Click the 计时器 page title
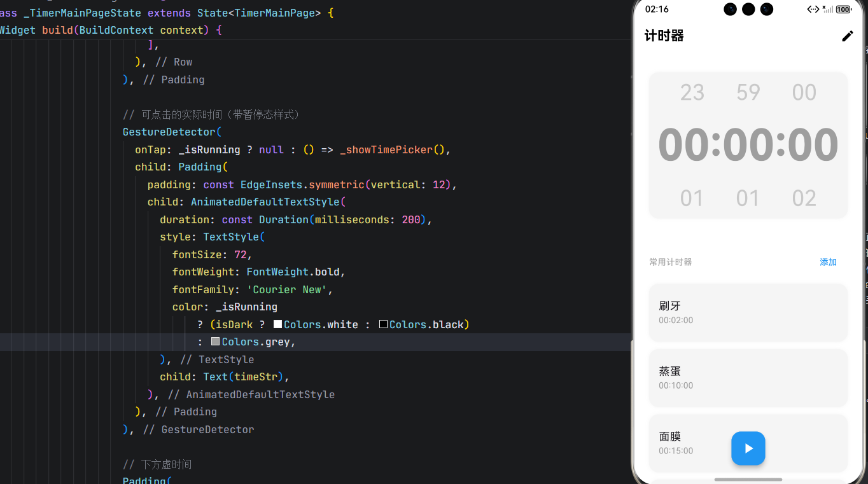This screenshot has height=484, width=868. point(664,36)
